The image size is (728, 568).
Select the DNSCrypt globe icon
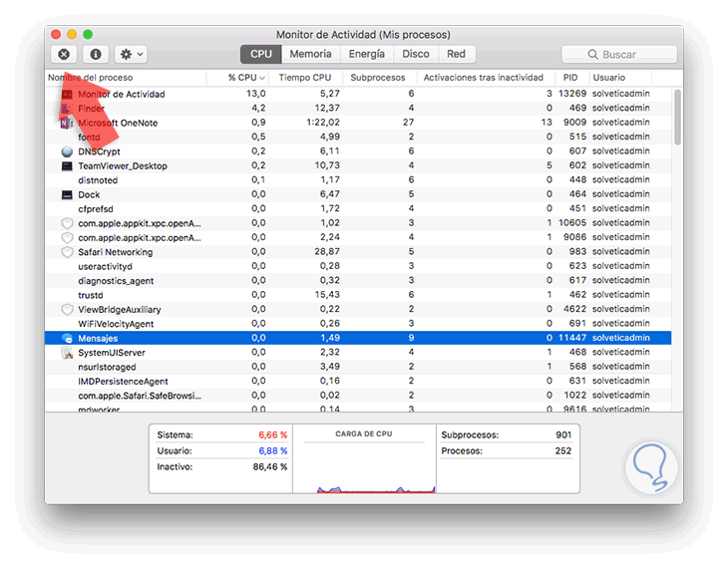[68, 151]
